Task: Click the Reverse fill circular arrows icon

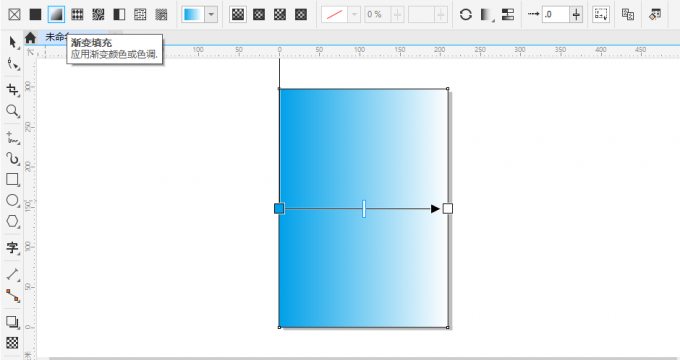Action: tap(466, 14)
